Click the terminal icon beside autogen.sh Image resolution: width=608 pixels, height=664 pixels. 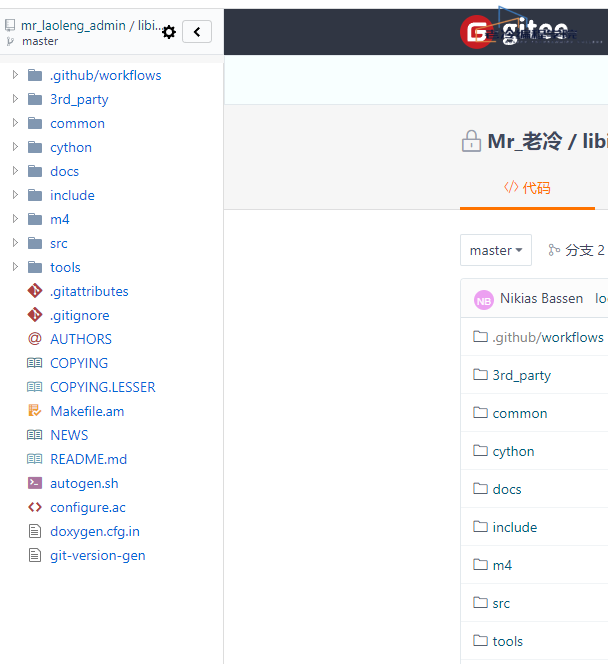click(x=35, y=483)
